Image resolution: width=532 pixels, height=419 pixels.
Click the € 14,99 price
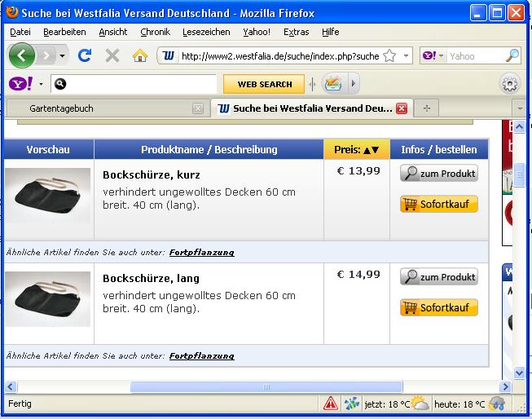(x=358, y=275)
